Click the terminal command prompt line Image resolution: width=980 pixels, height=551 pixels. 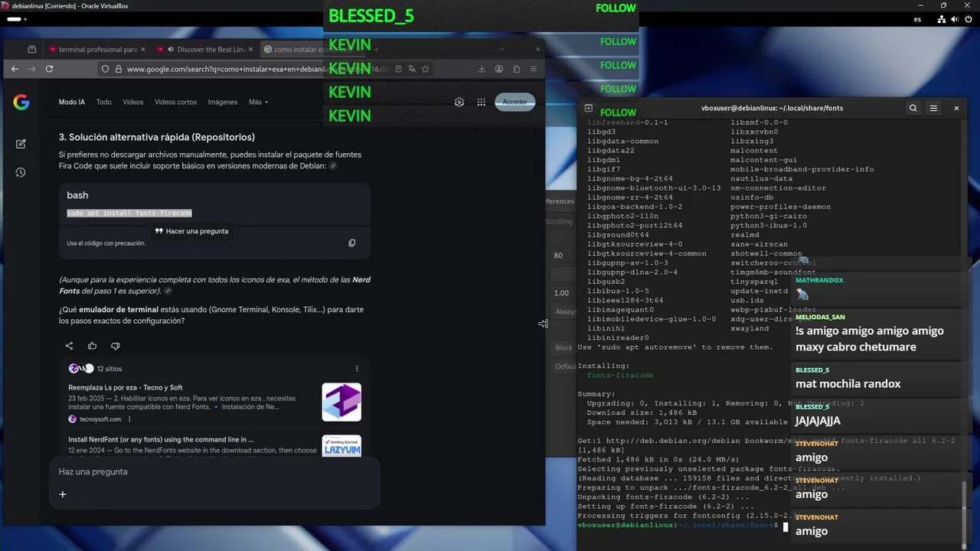(x=683, y=526)
